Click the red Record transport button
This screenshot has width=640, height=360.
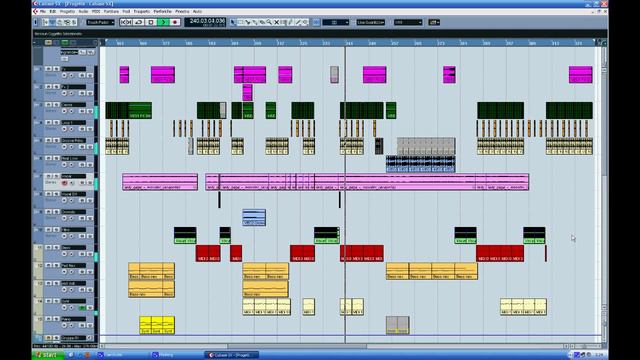[175, 22]
